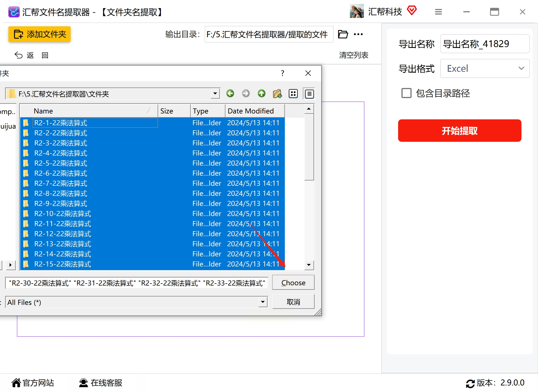Select folder R2-14-22乘法算式
The height and width of the screenshot is (392, 538).
(x=153, y=254)
